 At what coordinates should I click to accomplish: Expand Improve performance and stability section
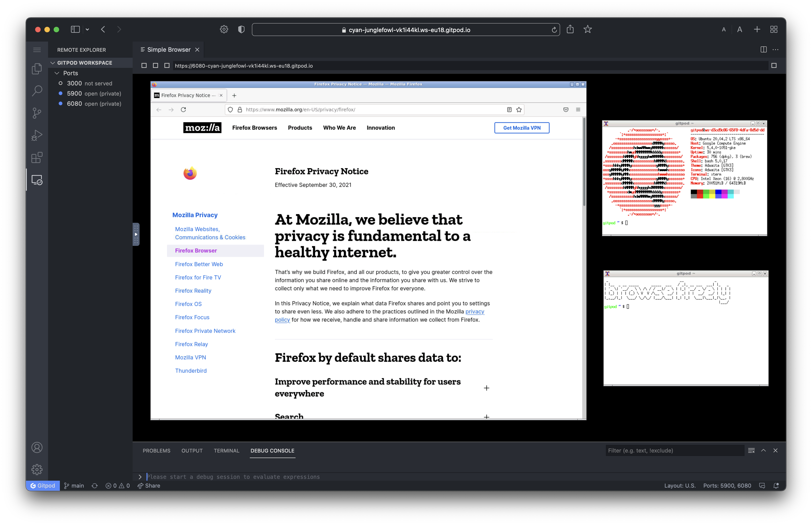[x=486, y=388]
